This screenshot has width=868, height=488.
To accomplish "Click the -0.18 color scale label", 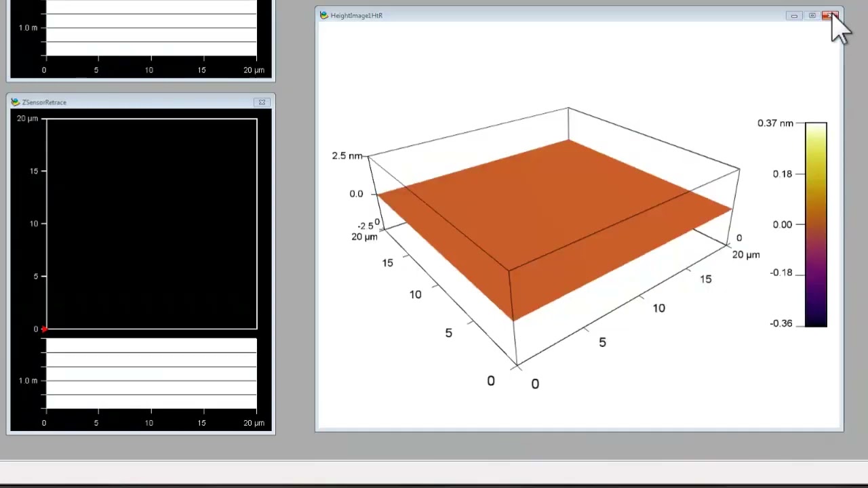I will (781, 272).
